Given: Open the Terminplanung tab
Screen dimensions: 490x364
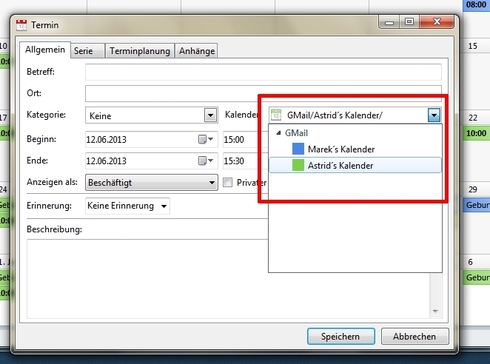Looking at the screenshot, I should pyautogui.click(x=140, y=51).
